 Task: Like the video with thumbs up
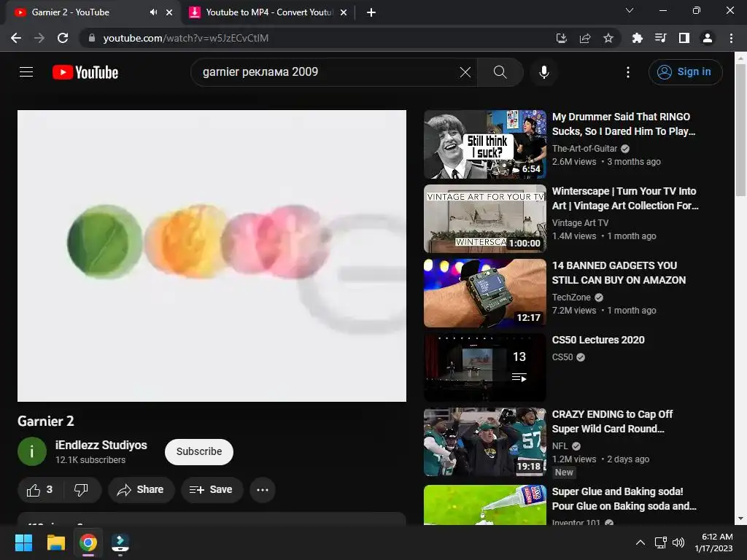(40, 489)
